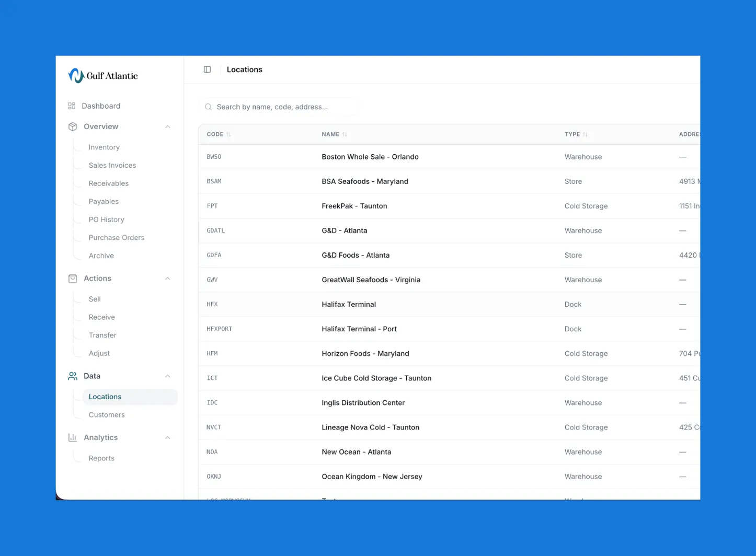Viewport: 756px width, 556px height.
Task: Click the NVCT code cell
Action: [214, 427]
